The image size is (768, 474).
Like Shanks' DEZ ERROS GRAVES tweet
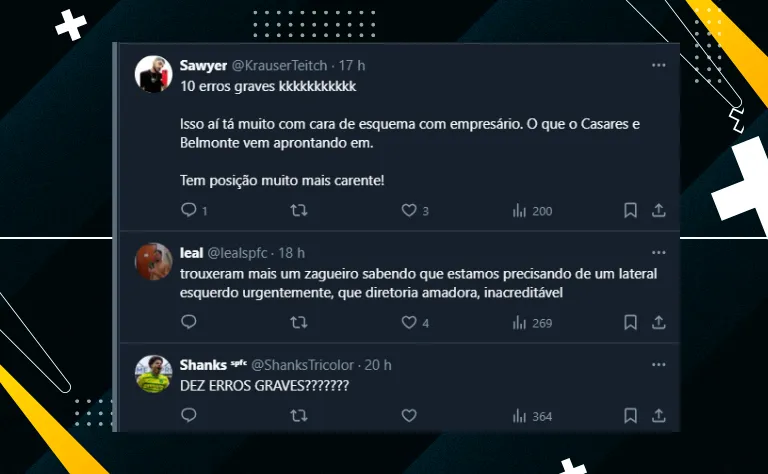coord(409,416)
